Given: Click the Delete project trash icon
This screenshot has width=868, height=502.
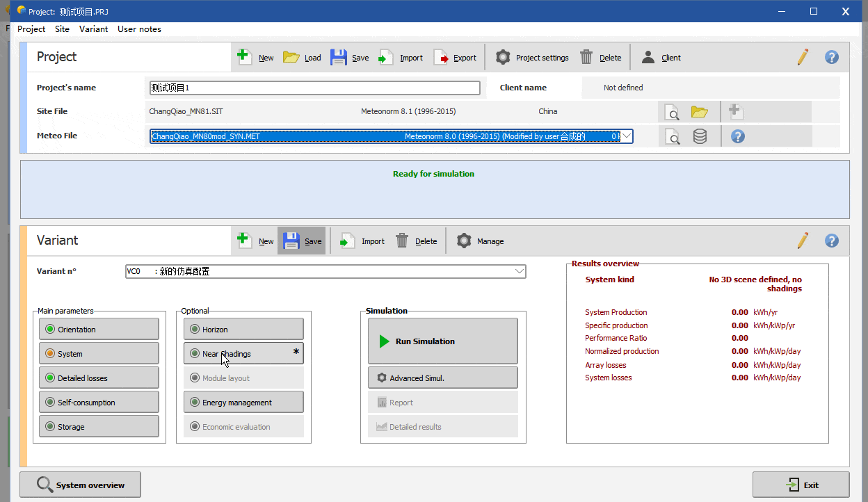Looking at the screenshot, I should pyautogui.click(x=587, y=57).
